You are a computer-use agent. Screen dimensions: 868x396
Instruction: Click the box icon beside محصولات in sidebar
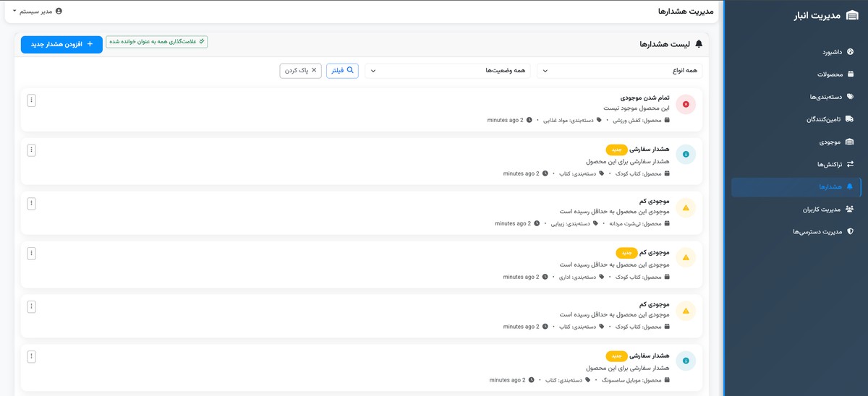click(x=850, y=74)
